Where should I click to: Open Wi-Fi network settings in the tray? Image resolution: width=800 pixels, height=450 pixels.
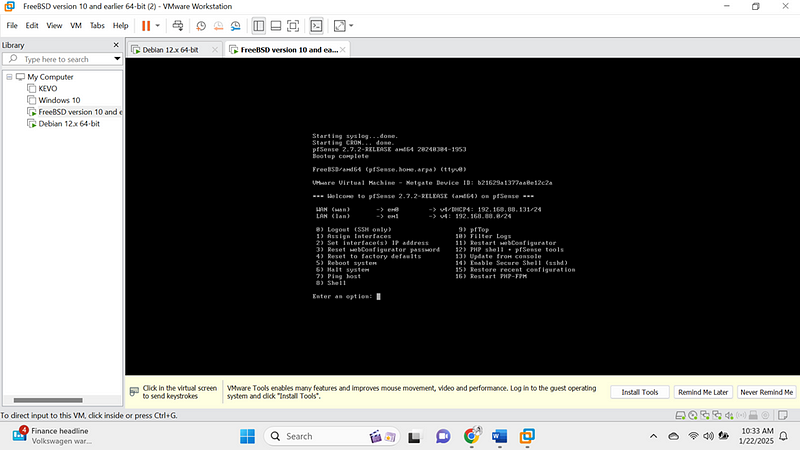point(693,436)
